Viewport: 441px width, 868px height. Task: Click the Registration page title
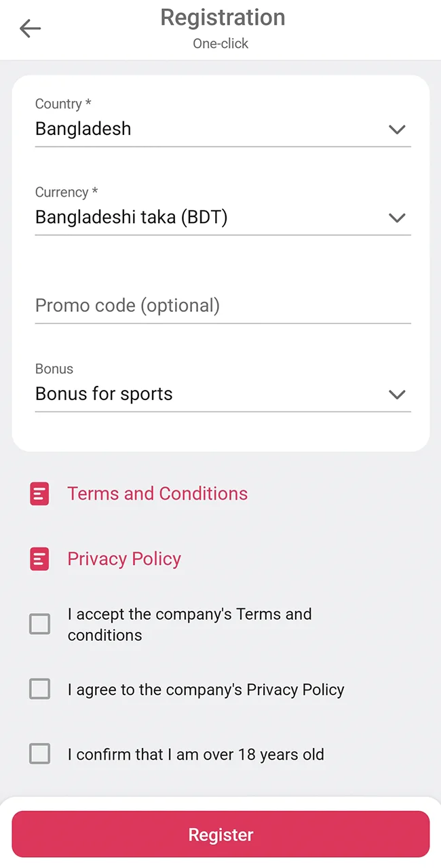tap(223, 18)
